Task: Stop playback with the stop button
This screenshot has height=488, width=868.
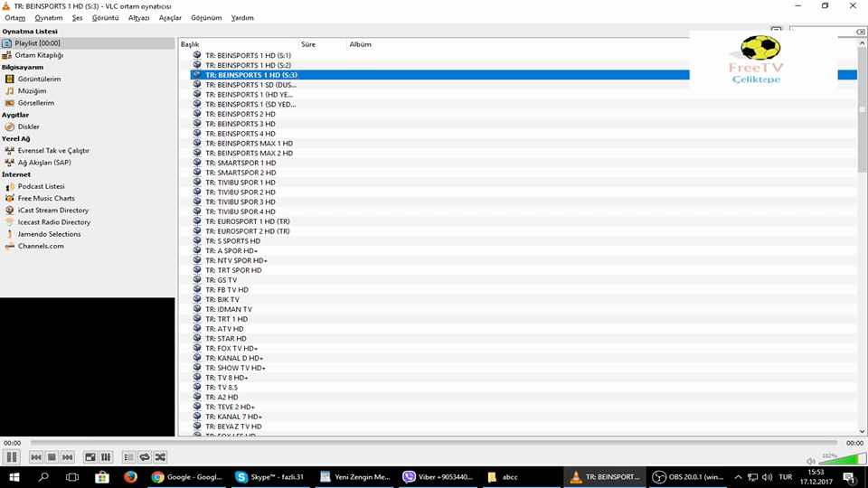Action: (x=52, y=457)
